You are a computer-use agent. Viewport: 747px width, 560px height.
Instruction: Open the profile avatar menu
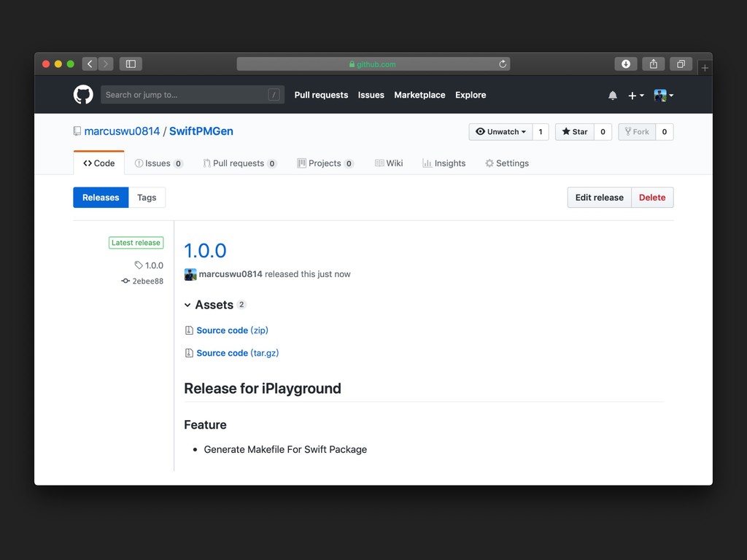(664, 96)
